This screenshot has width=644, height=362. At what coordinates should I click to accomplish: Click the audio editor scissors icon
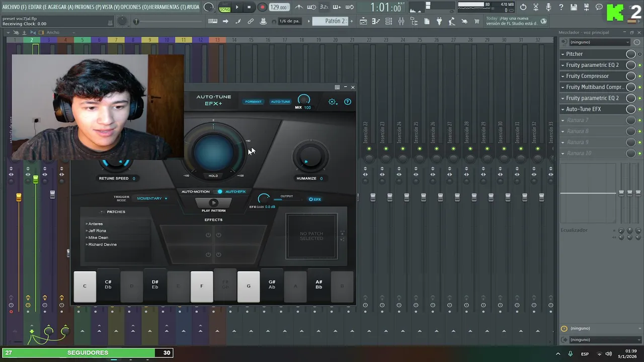[x=536, y=7]
